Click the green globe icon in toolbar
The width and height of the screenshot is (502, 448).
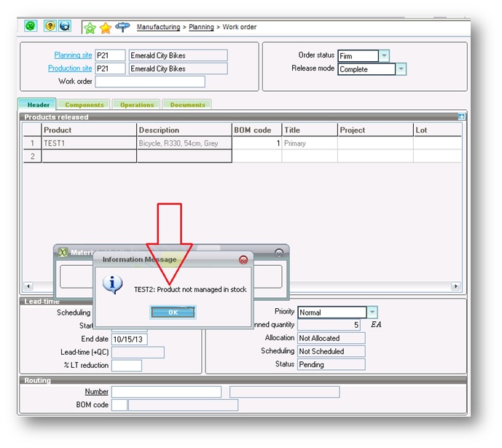click(31, 26)
